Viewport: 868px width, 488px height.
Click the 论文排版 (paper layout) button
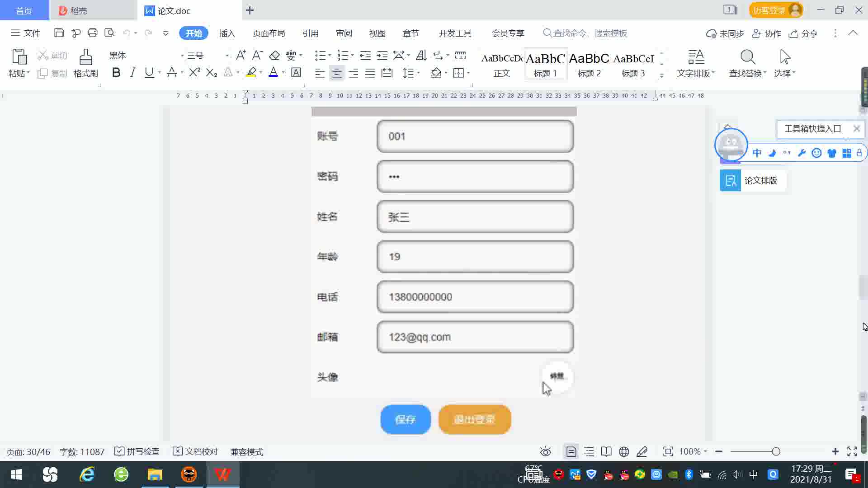click(753, 181)
